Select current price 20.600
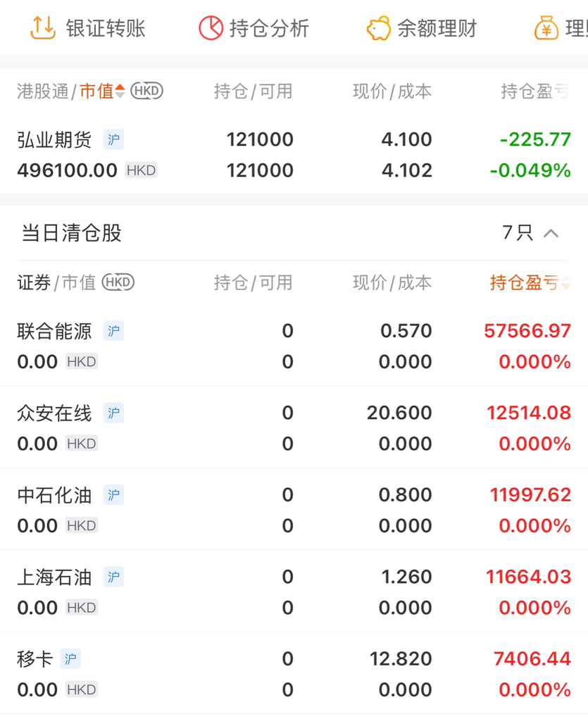Screen dimensions: 588x721 399,413
